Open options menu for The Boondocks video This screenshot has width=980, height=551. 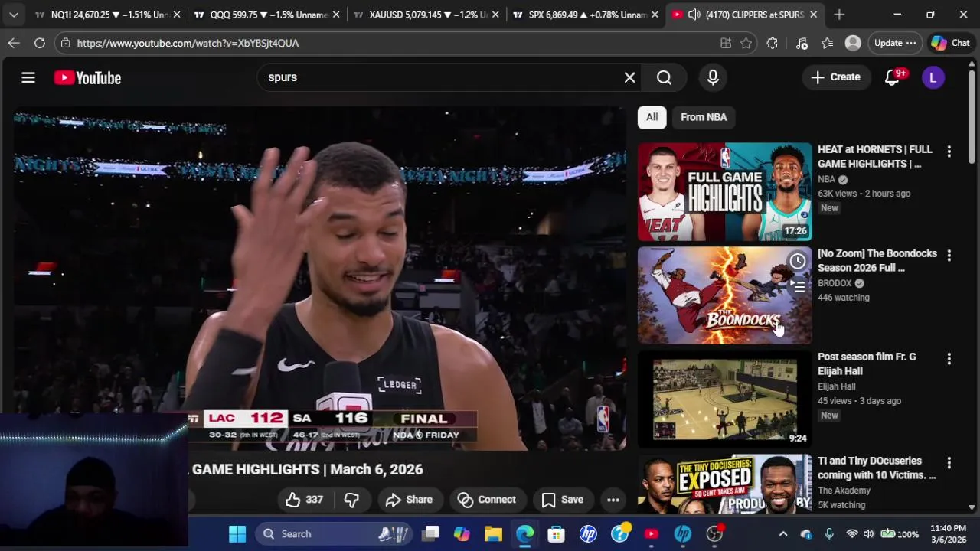point(949,256)
